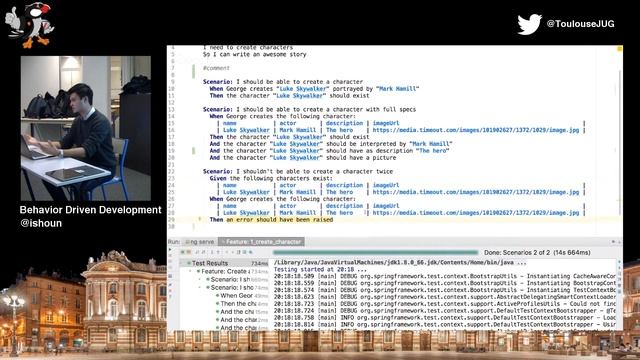Click the rerun arrow in Run panel

[170, 249]
